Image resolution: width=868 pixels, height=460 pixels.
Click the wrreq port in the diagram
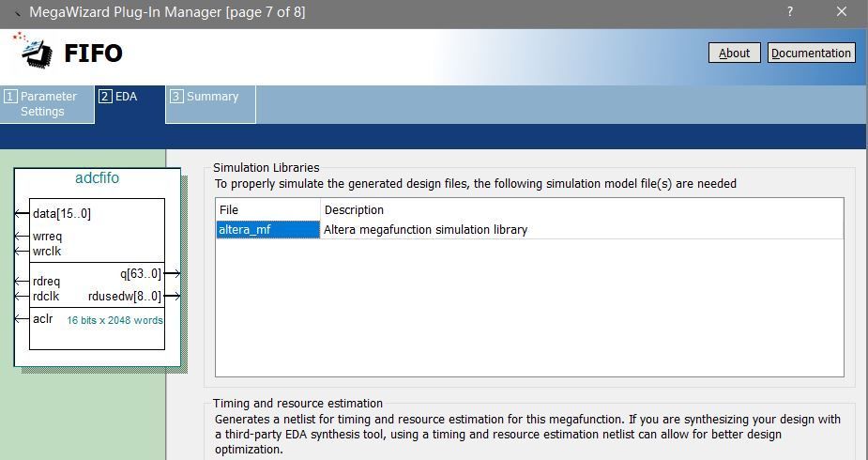coord(47,237)
